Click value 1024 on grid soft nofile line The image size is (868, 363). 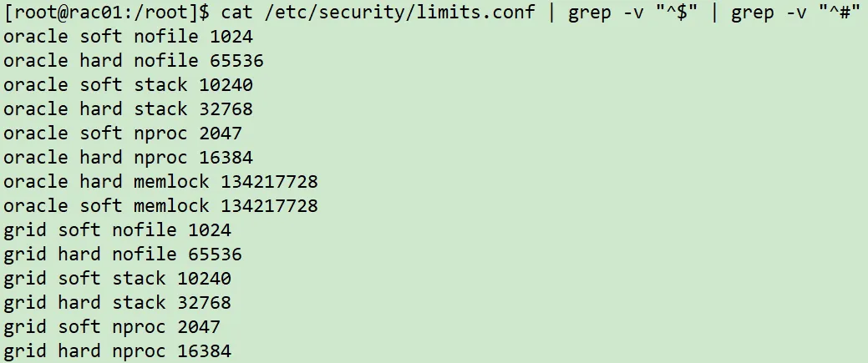pyautogui.click(x=209, y=230)
